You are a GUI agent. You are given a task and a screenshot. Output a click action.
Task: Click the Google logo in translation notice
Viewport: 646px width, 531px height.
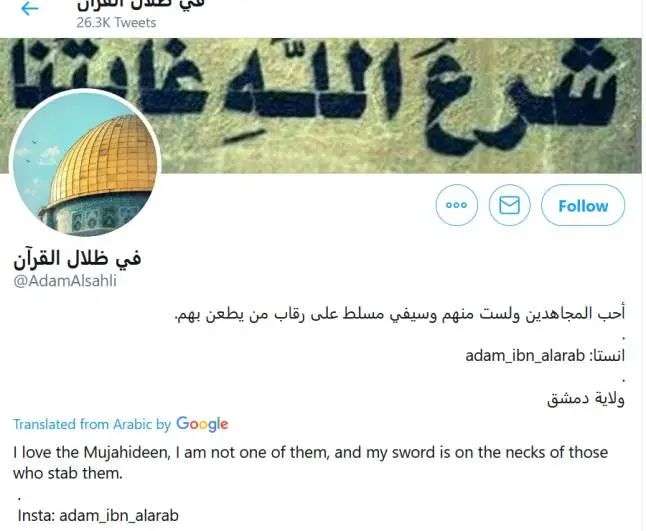pyautogui.click(x=202, y=424)
